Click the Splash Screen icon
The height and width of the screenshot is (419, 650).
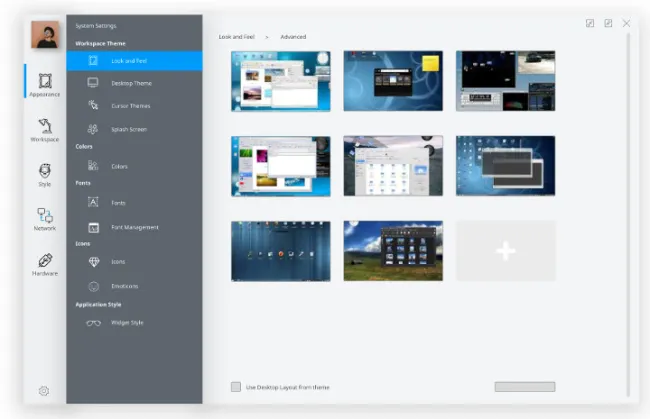pos(93,129)
